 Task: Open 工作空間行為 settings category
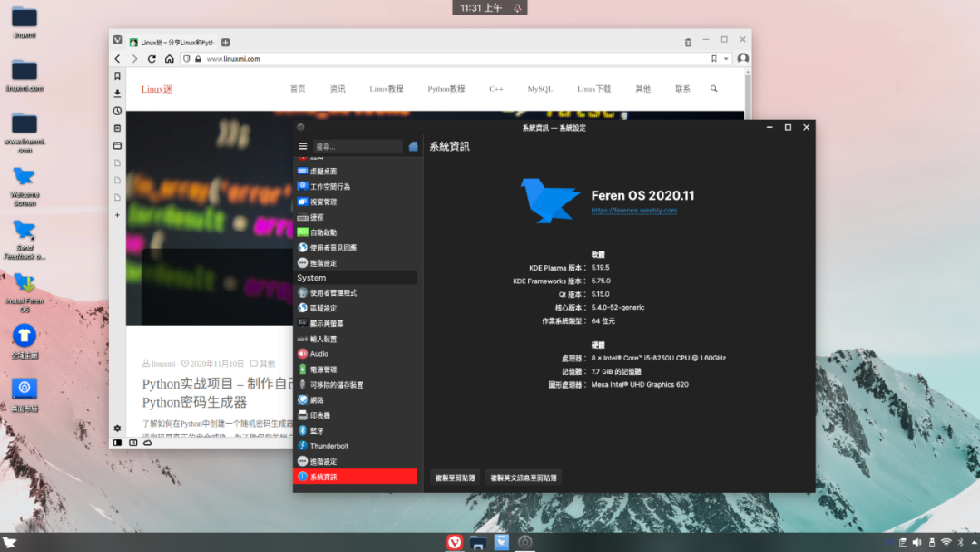tap(355, 186)
